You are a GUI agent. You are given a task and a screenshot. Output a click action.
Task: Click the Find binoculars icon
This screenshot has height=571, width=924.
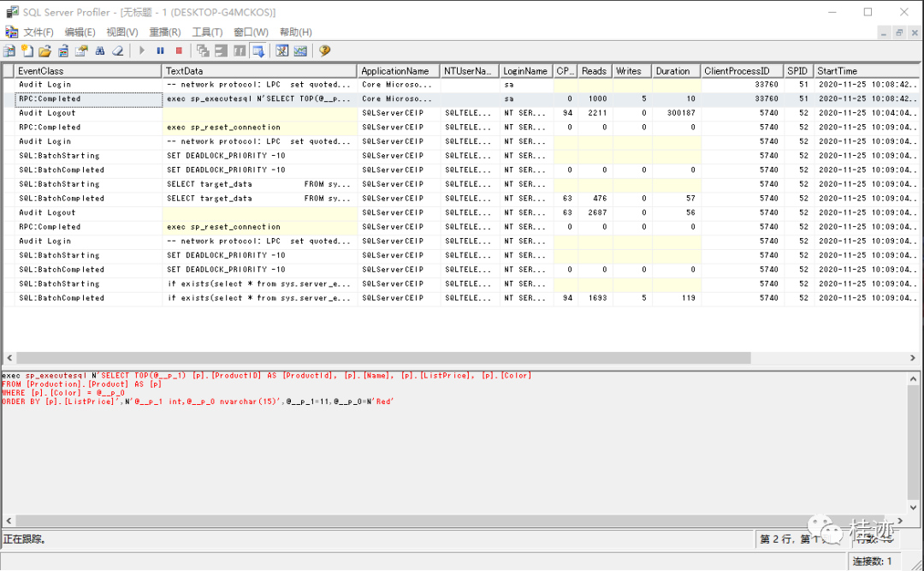[99, 51]
